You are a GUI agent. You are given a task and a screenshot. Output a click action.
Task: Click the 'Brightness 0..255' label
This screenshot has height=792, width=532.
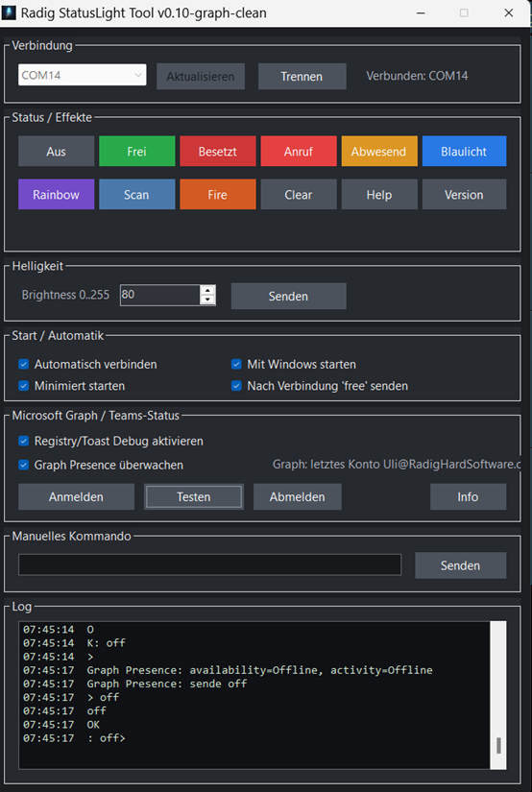point(65,295)
